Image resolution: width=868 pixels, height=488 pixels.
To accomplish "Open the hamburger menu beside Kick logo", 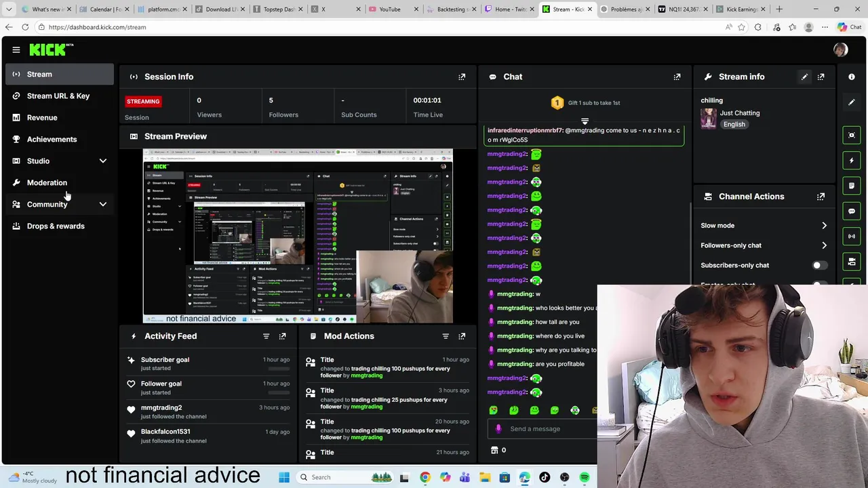I will point(16,49).
